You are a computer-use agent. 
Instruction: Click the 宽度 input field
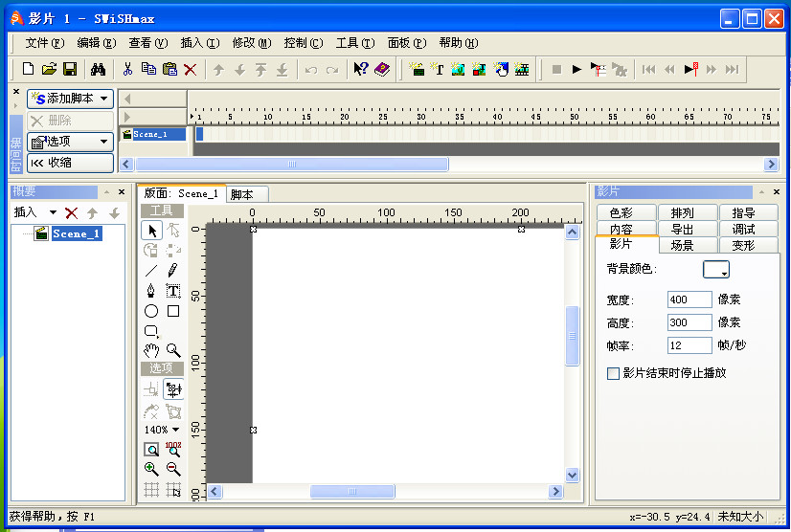pyautogui.click(x=689, y=299)
